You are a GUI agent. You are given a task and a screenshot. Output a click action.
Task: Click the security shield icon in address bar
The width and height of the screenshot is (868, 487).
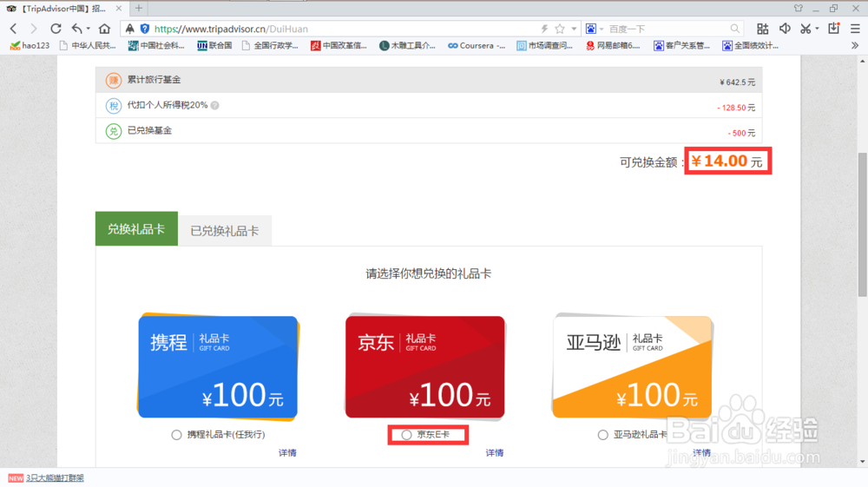[144, 29]
